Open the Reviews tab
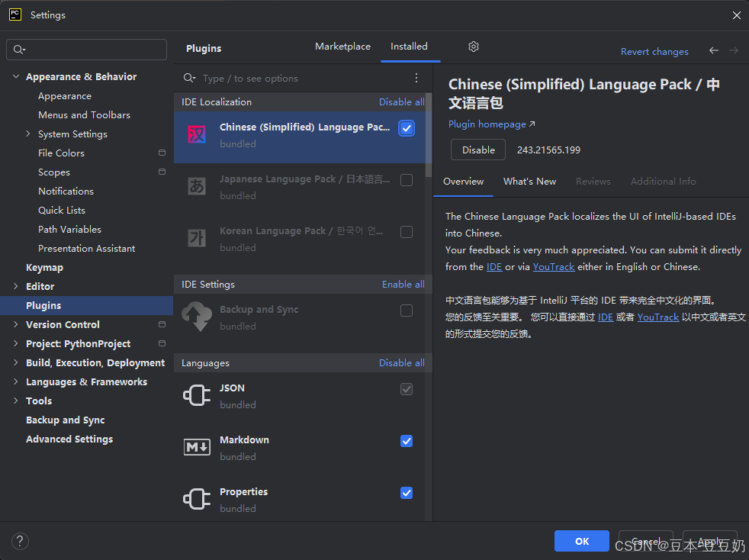Screen dimensions: 749x560 tap(593, 181)
